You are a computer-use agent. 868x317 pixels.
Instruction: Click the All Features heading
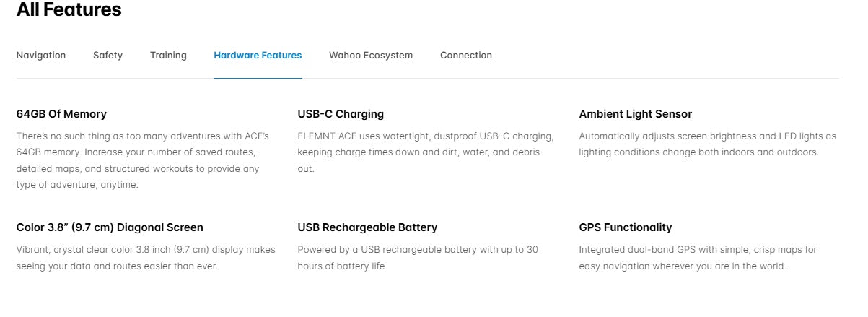pos(69,10)
